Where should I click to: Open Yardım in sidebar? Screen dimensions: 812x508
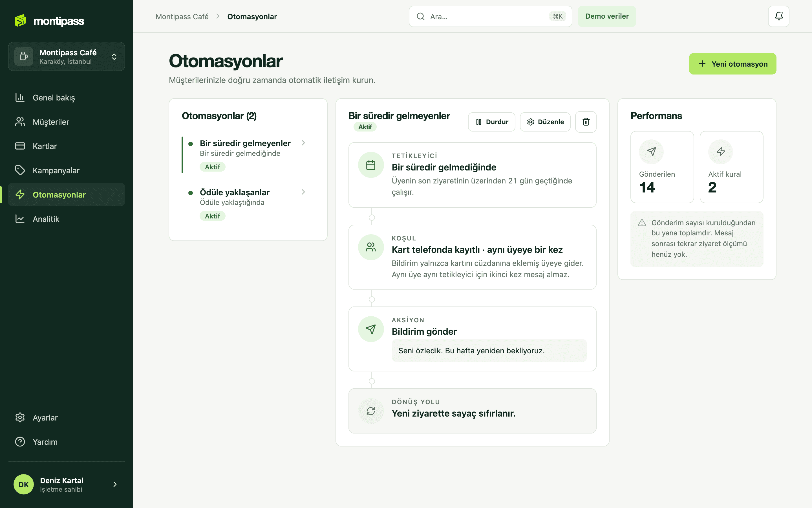(x=67, y=442)
